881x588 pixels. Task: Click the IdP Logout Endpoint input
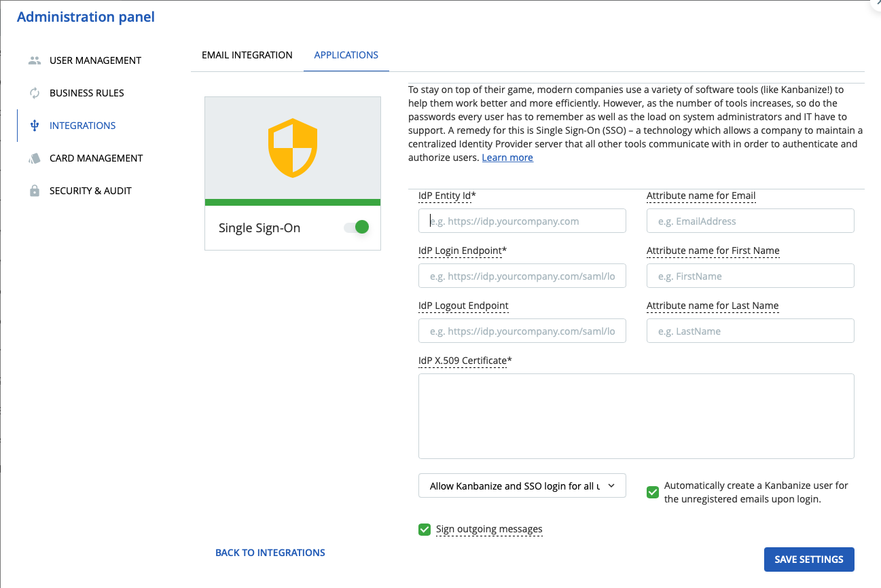pos(522,331)
